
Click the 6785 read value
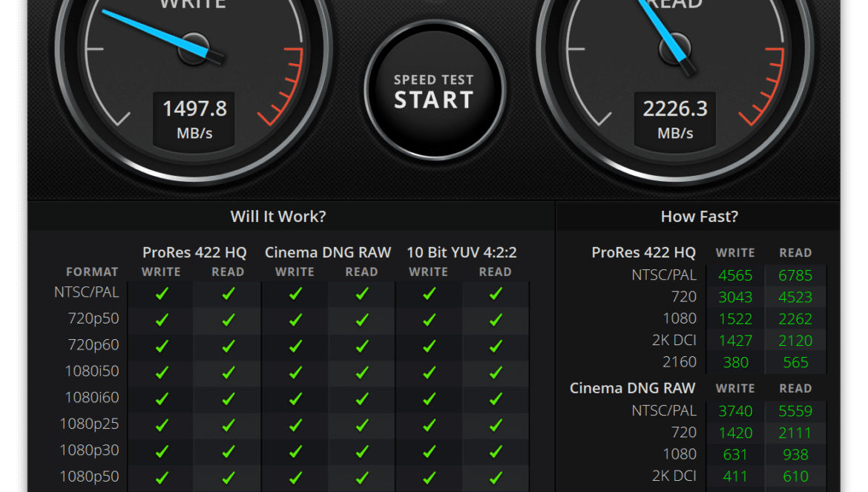pos(795,275)
